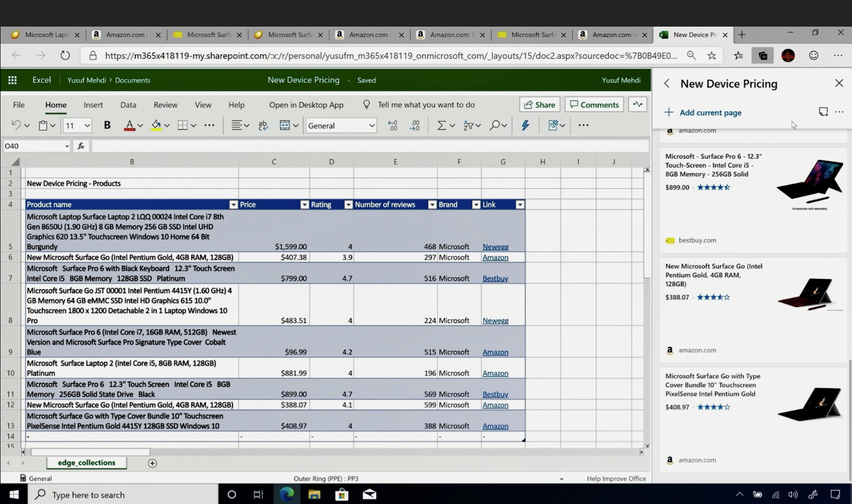
Task: Click the activity pulse icon beside Comments
Action: click(637, 105)
